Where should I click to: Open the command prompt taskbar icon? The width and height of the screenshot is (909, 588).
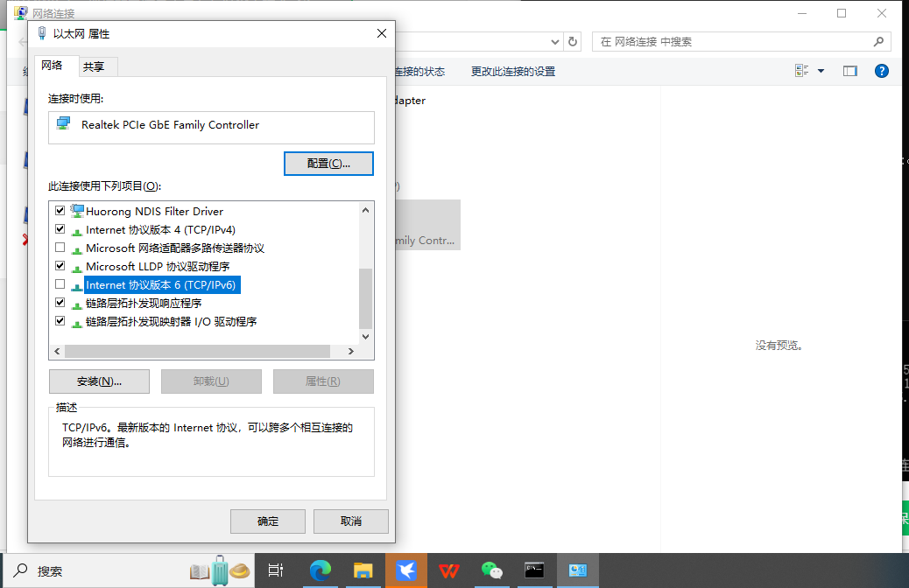click(534, 570)
